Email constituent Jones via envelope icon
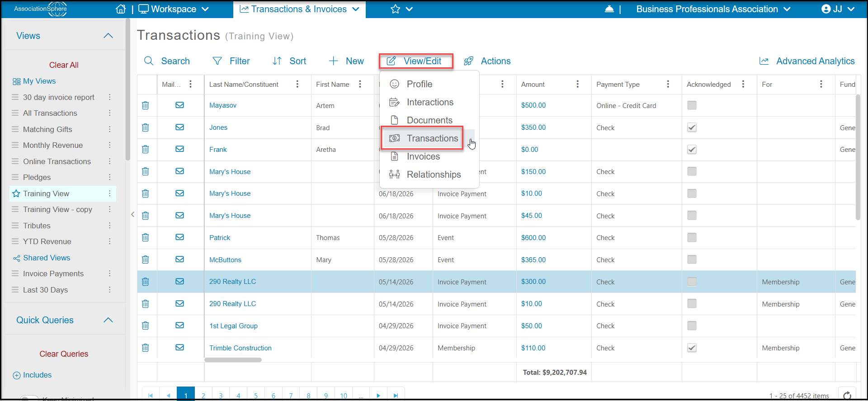 180,127
